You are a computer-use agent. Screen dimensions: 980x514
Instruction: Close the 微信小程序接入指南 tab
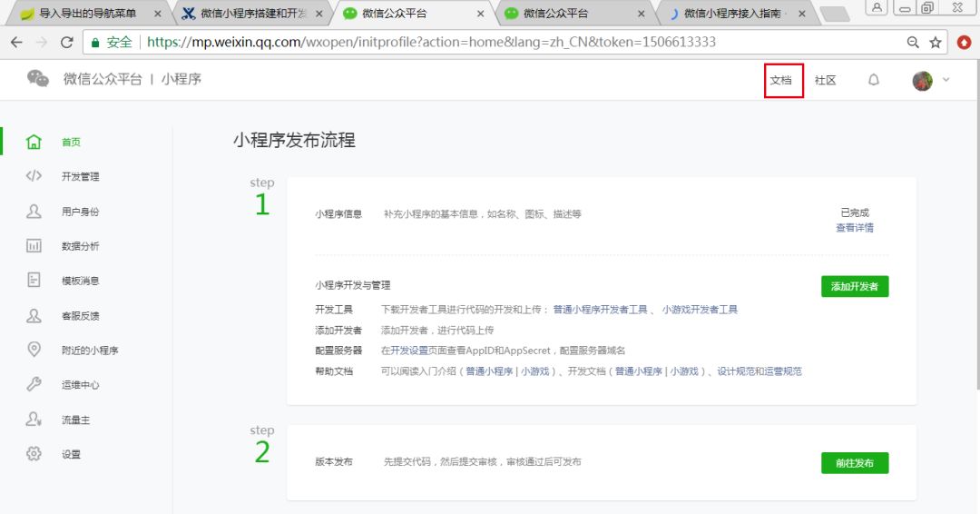[802, 13]
